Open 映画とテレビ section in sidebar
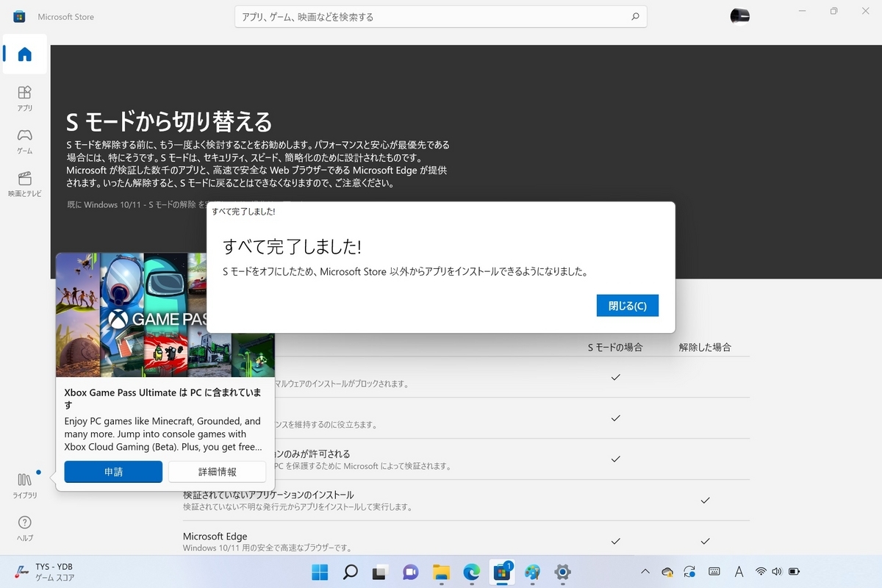882x588 pixels. [x=25, y=183]
